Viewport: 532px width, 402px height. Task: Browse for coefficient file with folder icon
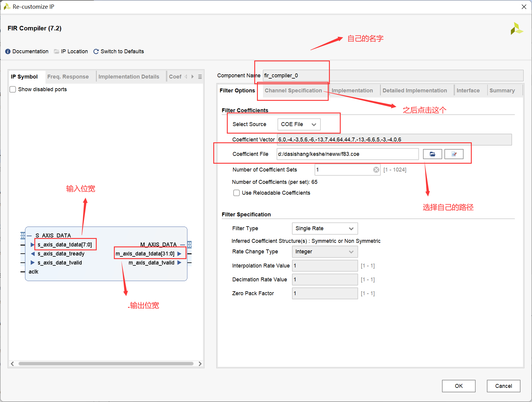432,154
